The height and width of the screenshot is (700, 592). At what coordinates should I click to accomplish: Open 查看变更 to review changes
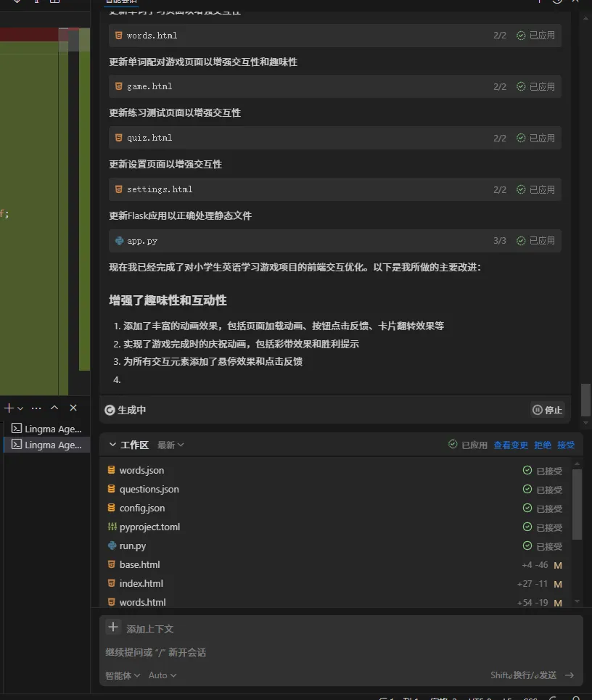pyautogui.click(x=511, y=445)
